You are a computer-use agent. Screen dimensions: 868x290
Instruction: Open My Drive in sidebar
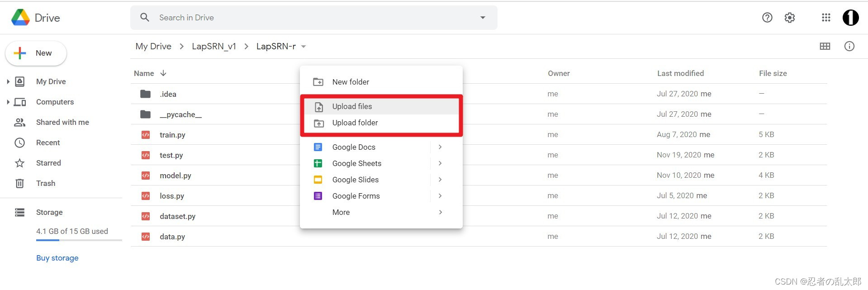click(x=51, y=81)
